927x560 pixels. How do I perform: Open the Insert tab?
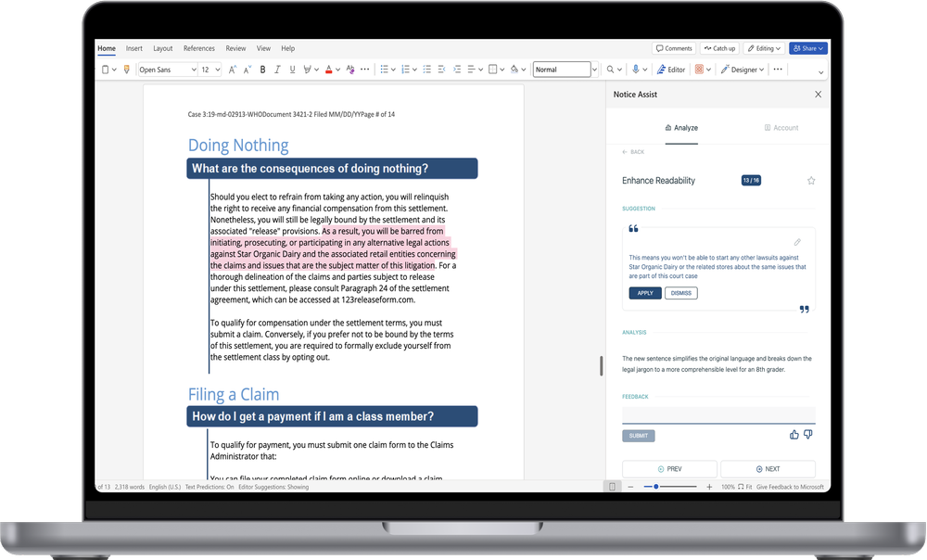(134, 48)
